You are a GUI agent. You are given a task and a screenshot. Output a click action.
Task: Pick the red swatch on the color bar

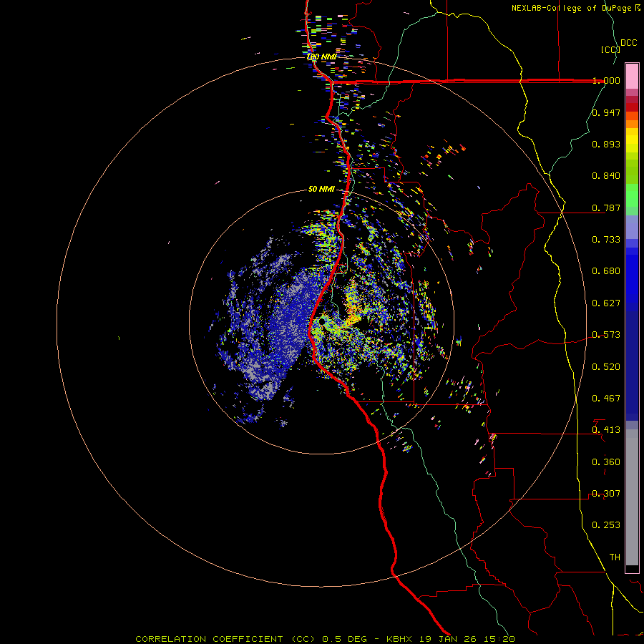[x=632, y=107]
